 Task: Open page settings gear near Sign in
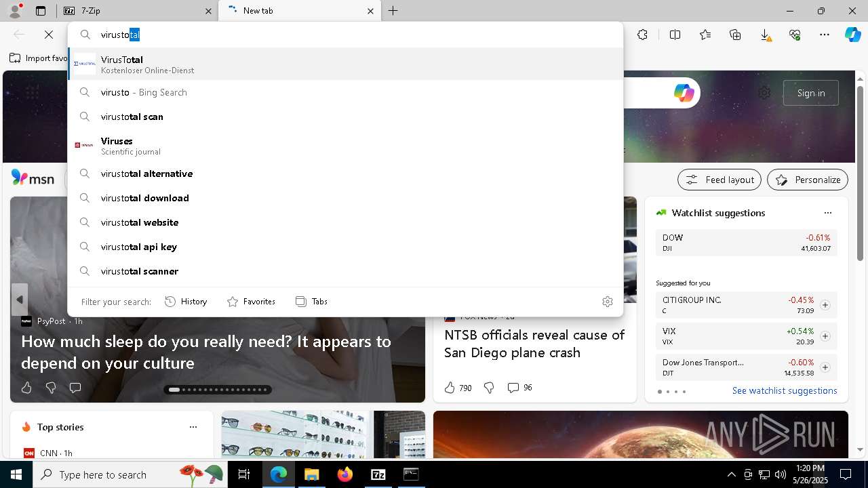click(764, 93)
